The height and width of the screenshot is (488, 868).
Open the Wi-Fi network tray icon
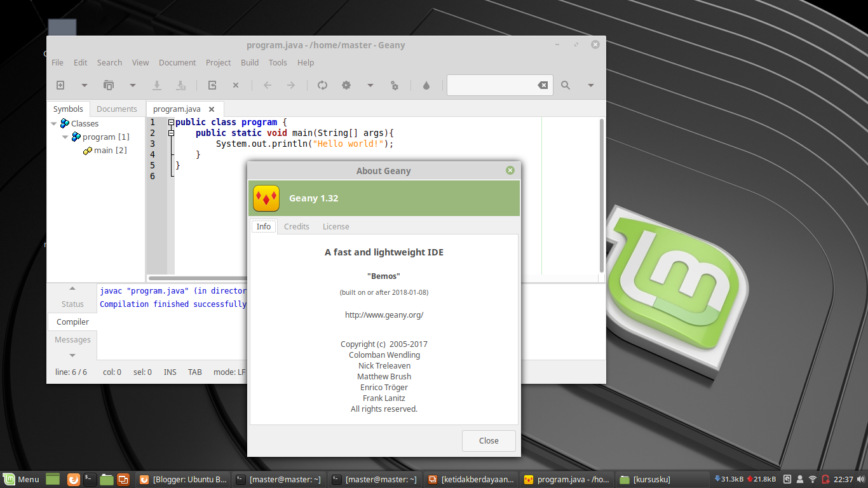pyautogui.click(x=812, y=479)
